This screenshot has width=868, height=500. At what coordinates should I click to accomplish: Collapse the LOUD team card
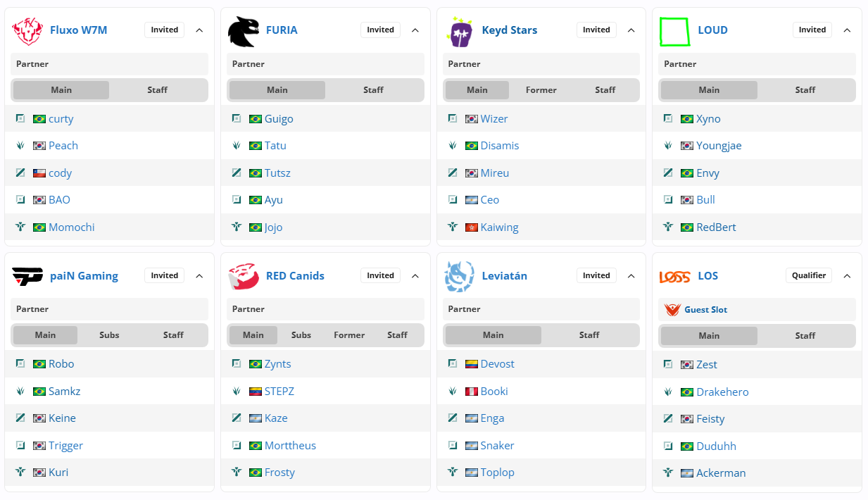click(847, 30)
